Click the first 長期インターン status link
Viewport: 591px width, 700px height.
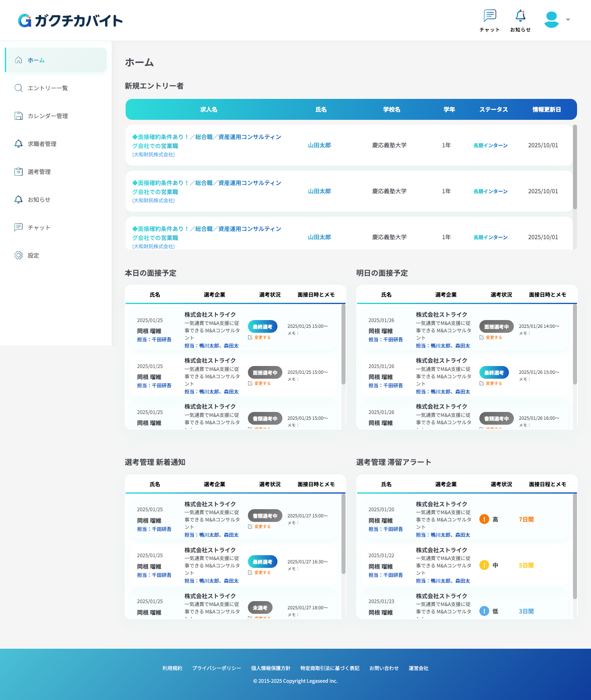(490, 146)
